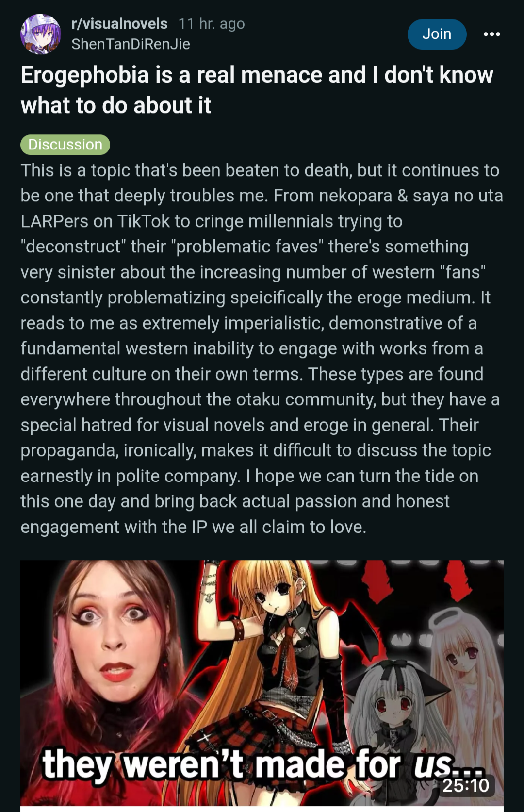
Task: Open the r/visualnovels subreddit link
Action: [119, 23]
